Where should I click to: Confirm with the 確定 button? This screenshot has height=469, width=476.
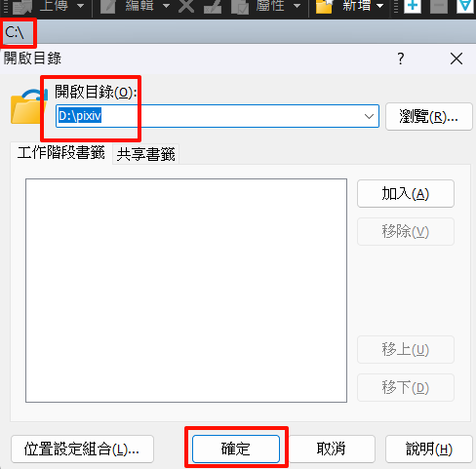[236, 449]
